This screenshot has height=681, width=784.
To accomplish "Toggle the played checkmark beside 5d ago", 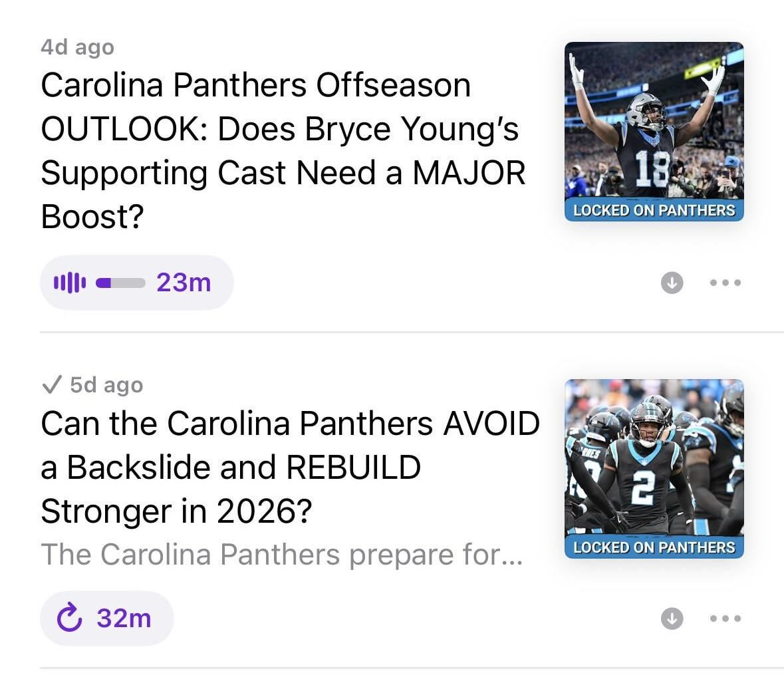I will (51, 384).
